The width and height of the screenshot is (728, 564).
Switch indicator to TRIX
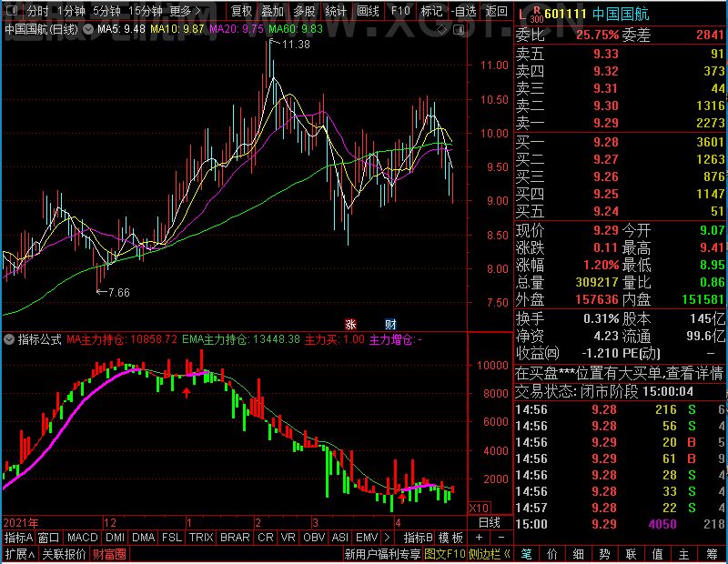point(201,538)
